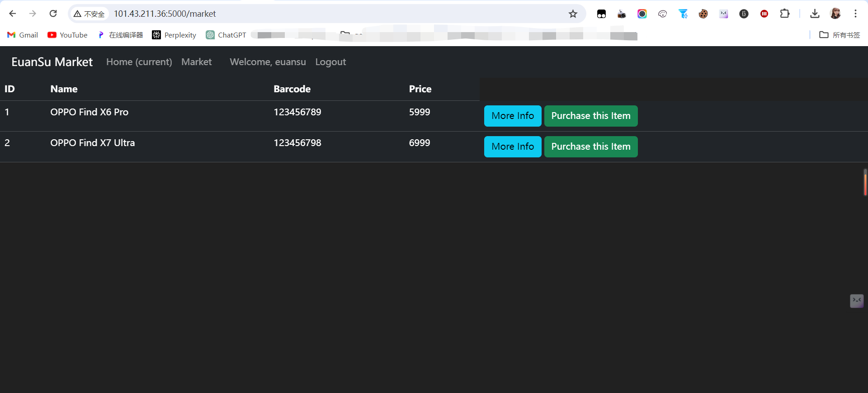The height and width of the screenshot is (393, 868).
Task: Open the rainbow circle extension icon
Action: (x=642, y=14)
